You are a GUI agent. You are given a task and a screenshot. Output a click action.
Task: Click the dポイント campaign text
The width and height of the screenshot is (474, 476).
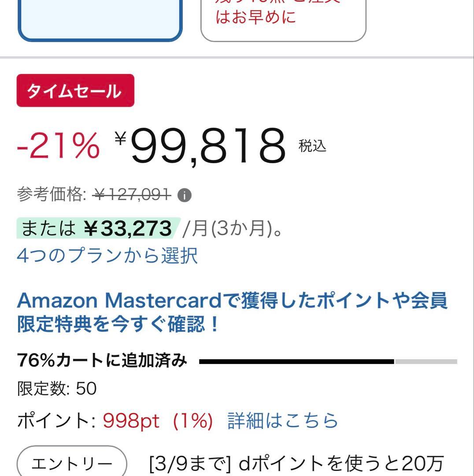[296, 464]
